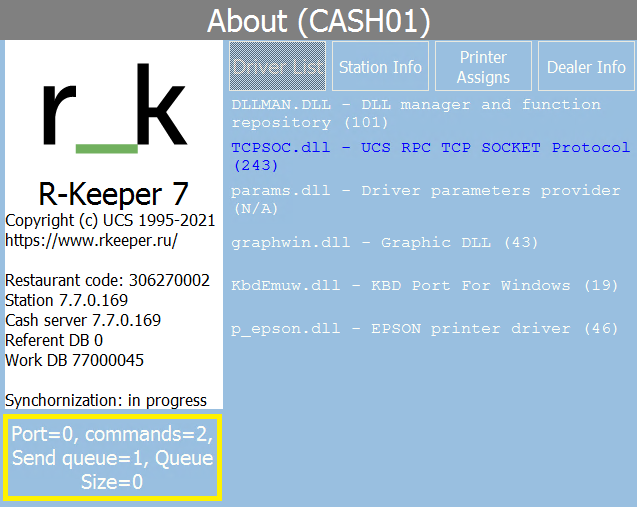Select the DLLMAN.DLL driver entry
The height and width of the screenshot is (507, 637).
tap(416, 114)
